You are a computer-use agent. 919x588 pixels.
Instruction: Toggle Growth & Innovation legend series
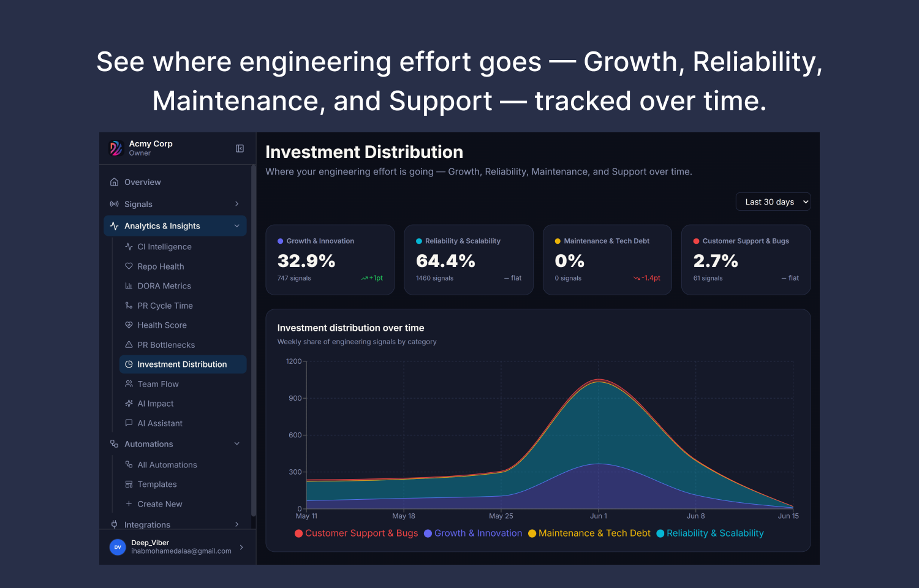coord(473,533)
